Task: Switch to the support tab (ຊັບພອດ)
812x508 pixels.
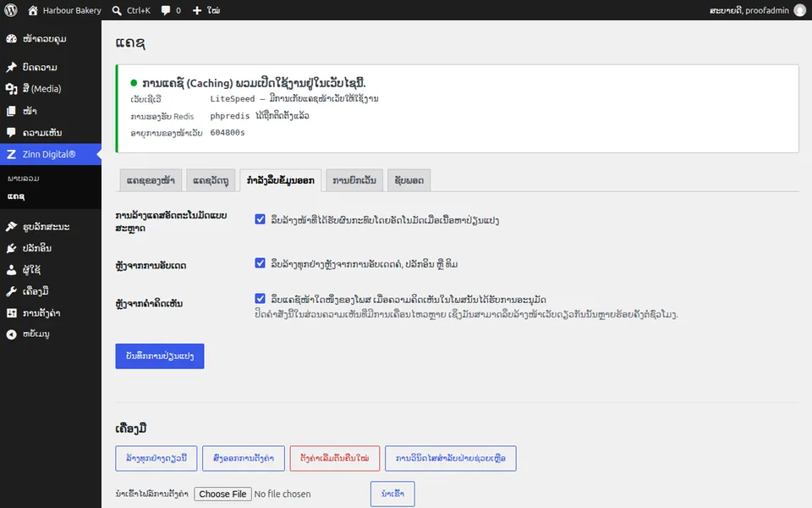Action: (409, 180)
